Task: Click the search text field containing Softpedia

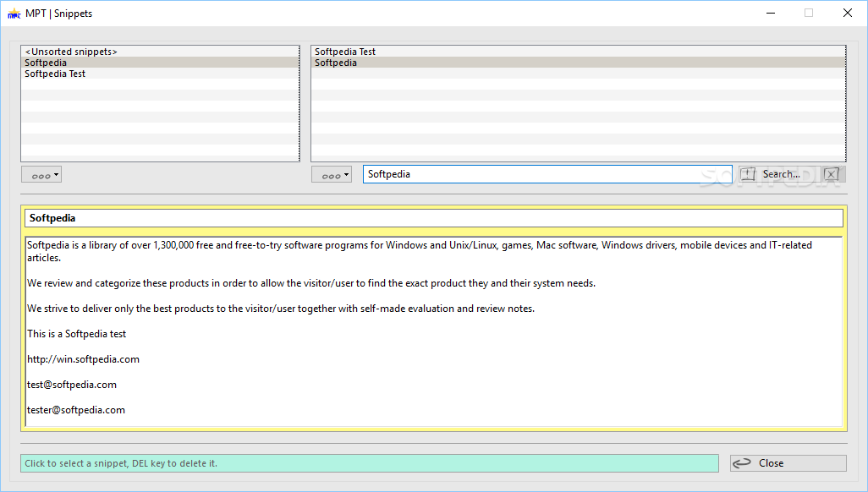Action: (547, 174)
